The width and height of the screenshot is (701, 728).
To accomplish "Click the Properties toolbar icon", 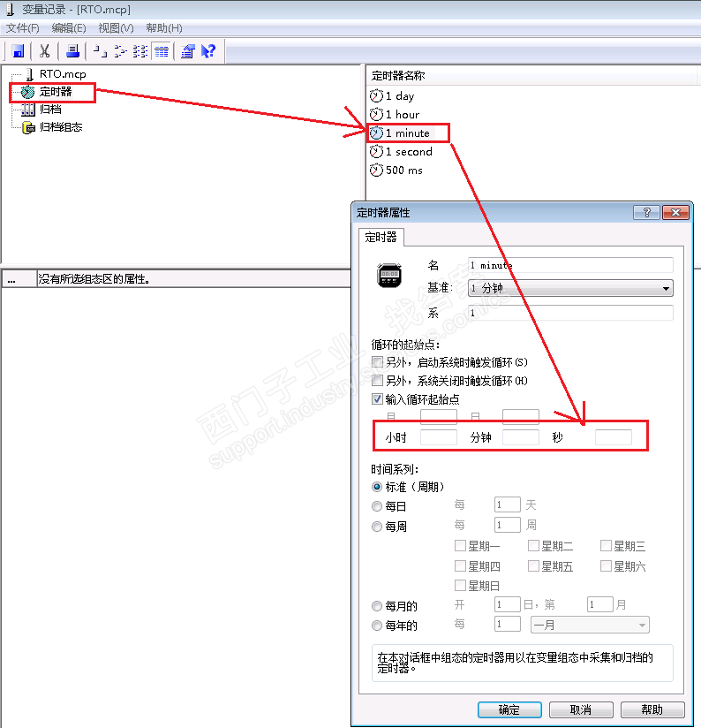I will [x=187, y=51].
